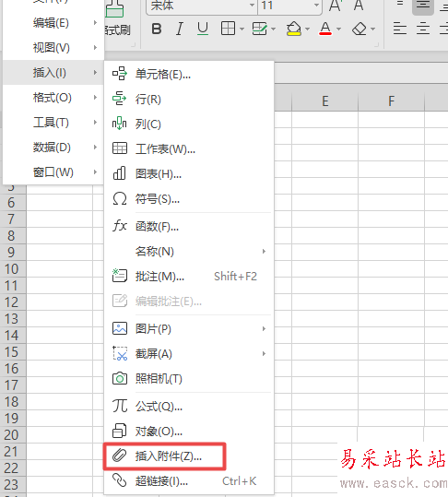The image size is (448, 497).
Task: Select column F header
Action: pos(391,101)
